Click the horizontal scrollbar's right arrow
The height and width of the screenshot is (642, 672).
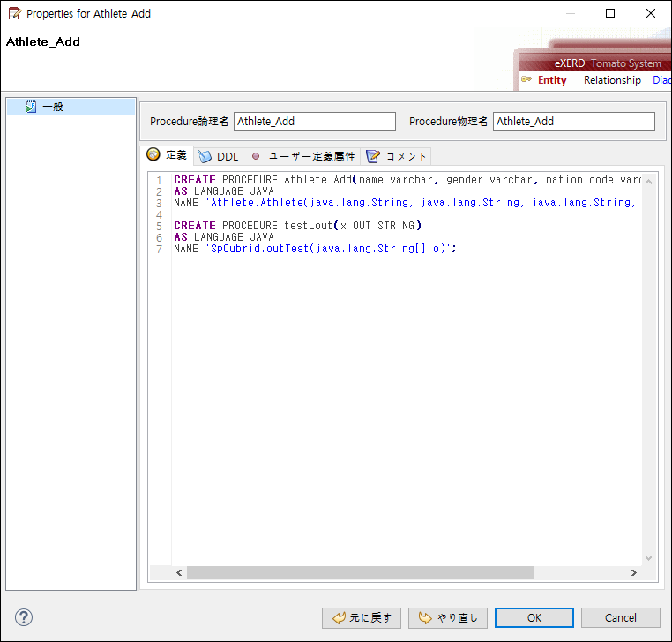point(634,572)
